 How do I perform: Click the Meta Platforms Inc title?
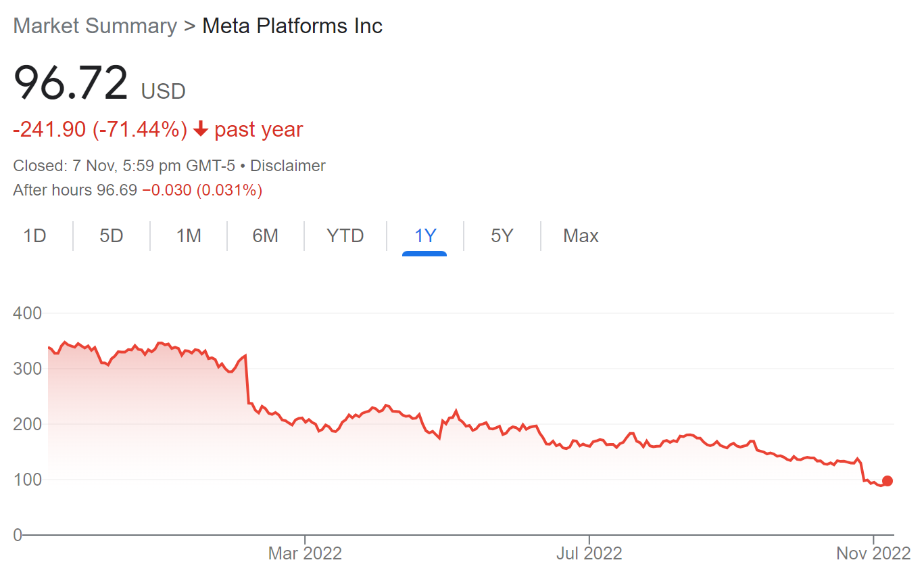293,26
